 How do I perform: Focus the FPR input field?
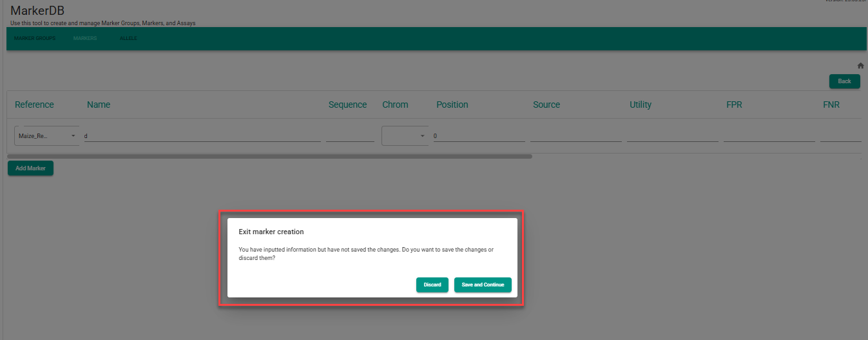(769, 136)
